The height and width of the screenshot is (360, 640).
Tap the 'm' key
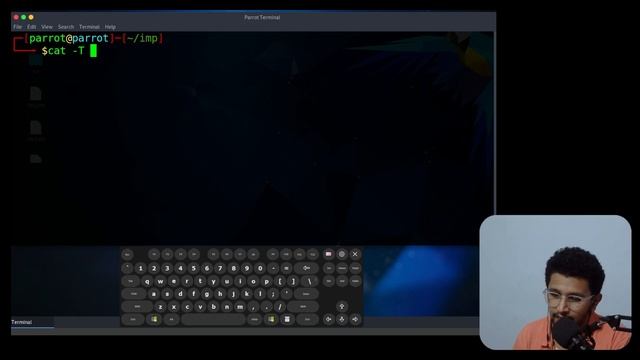pos(240,307)
